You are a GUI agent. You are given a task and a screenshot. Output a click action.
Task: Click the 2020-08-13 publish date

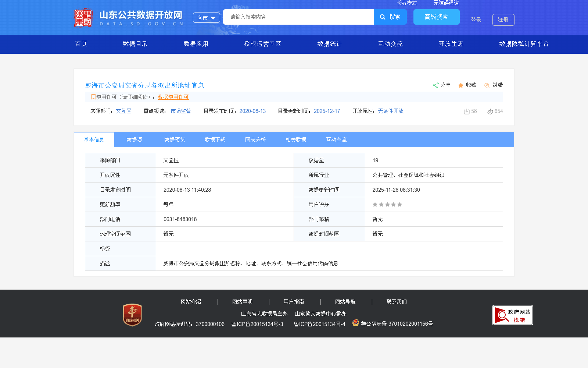[x=252, y=111]
